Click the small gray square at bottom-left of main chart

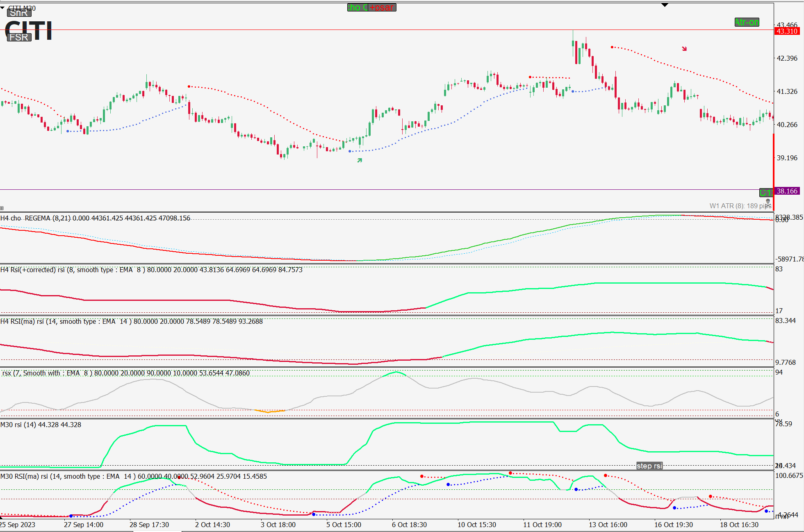tap(2, 208)
